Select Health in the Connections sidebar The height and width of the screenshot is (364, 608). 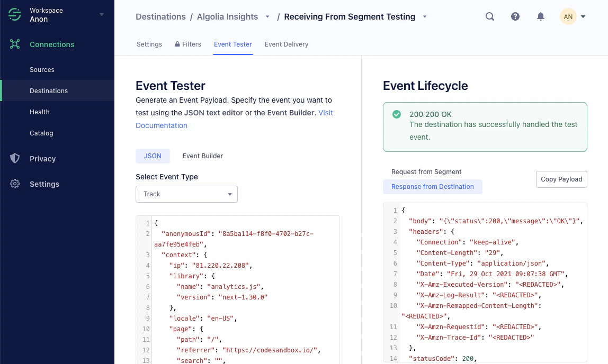tap(39, 112)
